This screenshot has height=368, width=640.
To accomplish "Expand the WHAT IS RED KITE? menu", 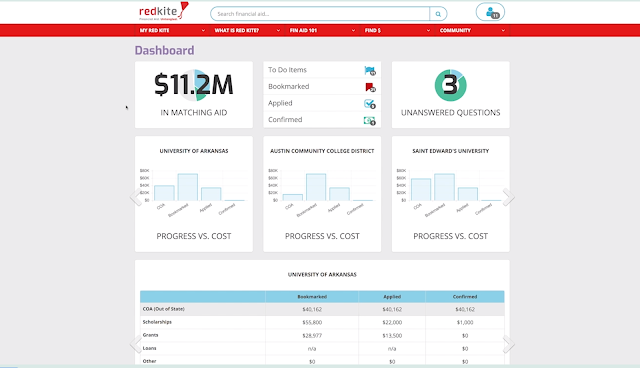I will coord(247,31).
